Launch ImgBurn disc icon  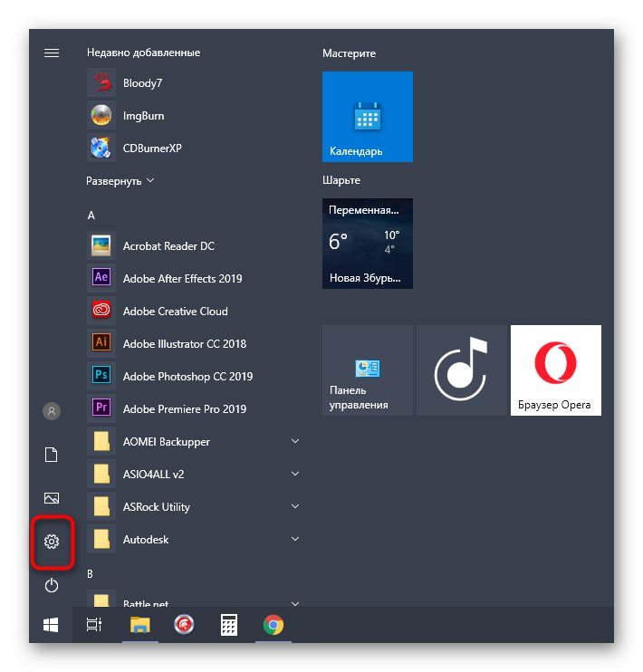101,115
